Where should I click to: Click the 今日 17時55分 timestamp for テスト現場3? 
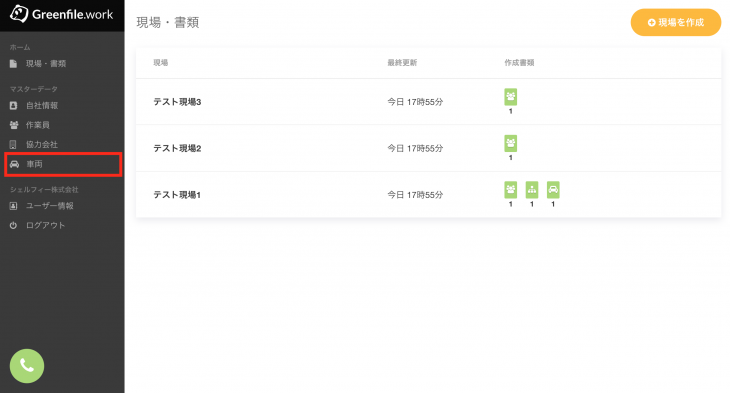click(415, 102)
